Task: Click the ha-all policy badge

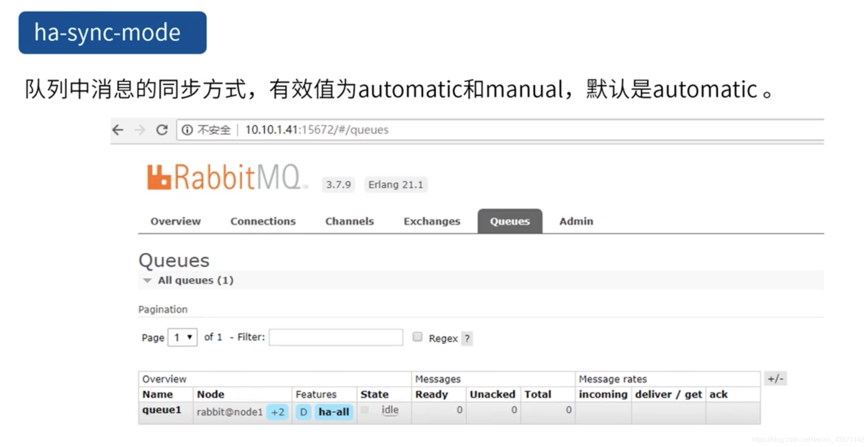Action: 334,412
